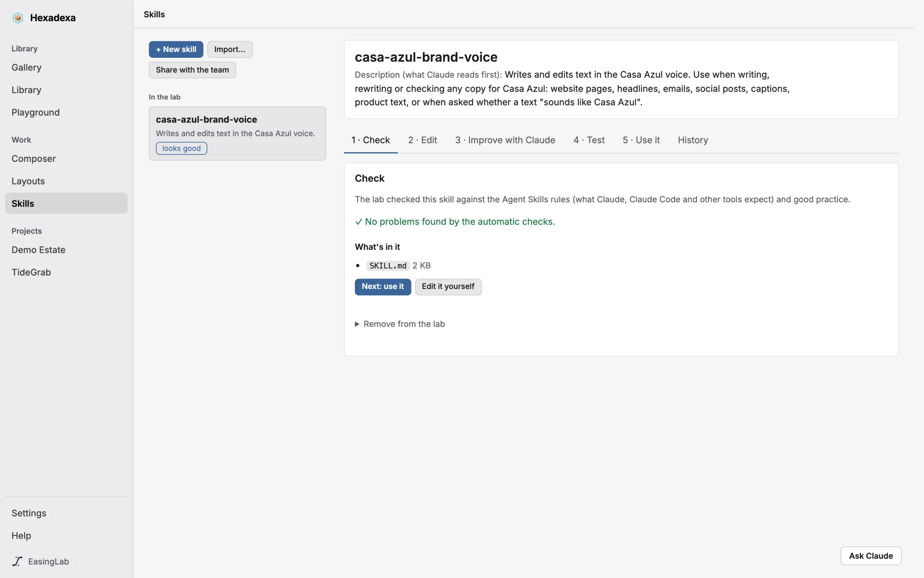This screenshot has width=924, height=578.
Task: Click the Hexadexa app name
Action: (53, 18)
